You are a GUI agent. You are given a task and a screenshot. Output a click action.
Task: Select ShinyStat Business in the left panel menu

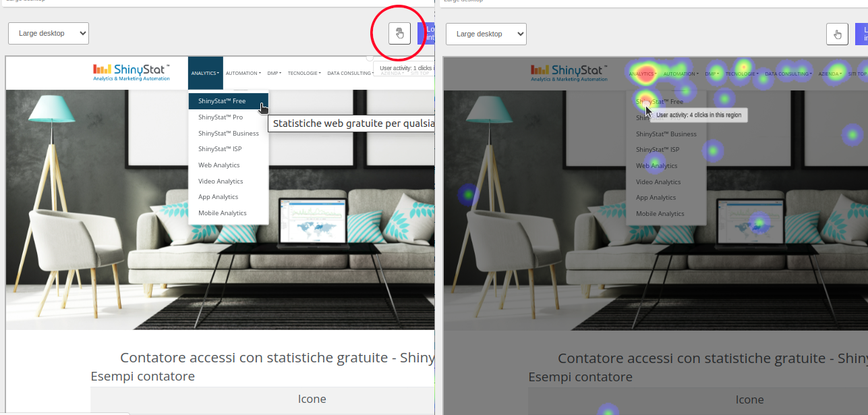(228, 134)
